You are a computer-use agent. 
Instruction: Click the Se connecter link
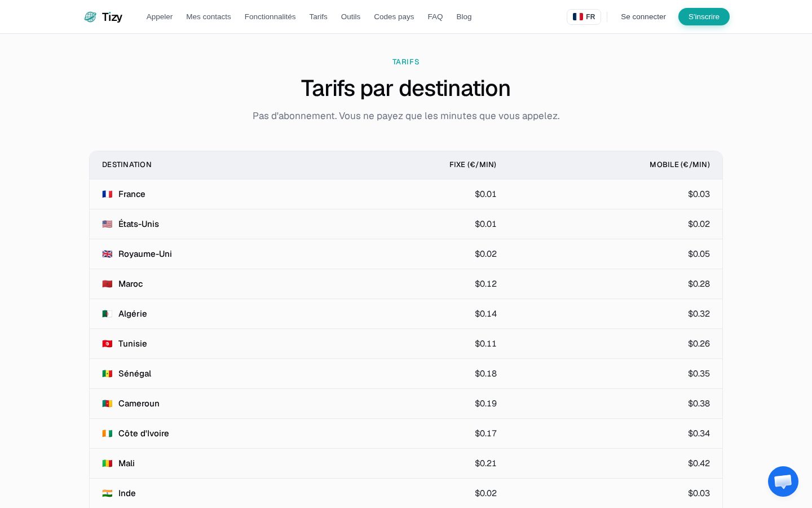643,17
